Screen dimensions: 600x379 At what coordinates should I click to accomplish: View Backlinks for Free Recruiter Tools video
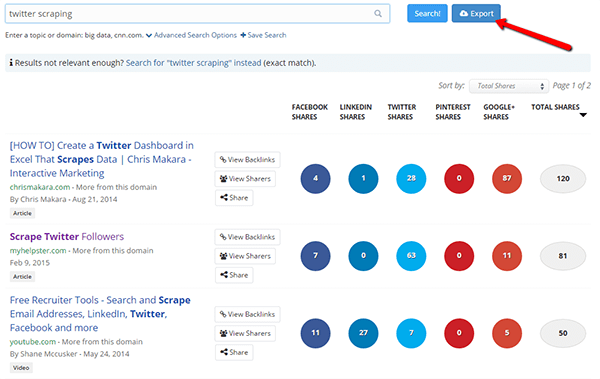pyautogui.click(x=248, y=314)
